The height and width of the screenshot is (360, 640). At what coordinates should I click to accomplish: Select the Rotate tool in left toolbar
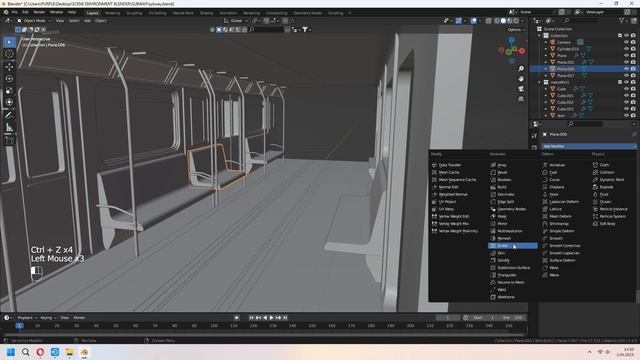[x=9, y=78]
